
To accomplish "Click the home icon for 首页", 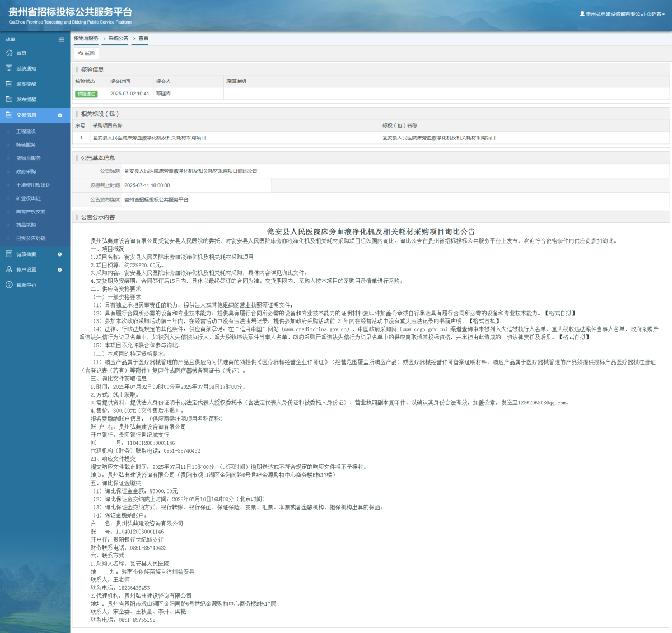I will pos(9,53).
